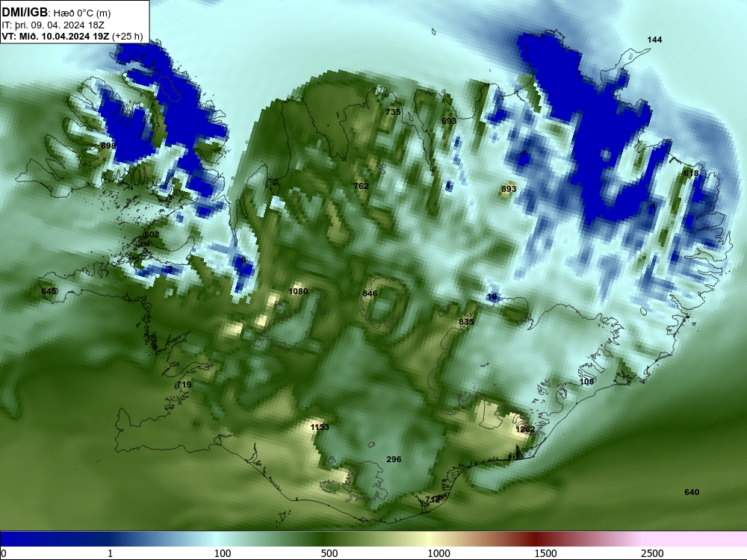The height and width of the screenshot is (560, 747).
Task: Select the 618 value on the map
Action: (691, 173)
